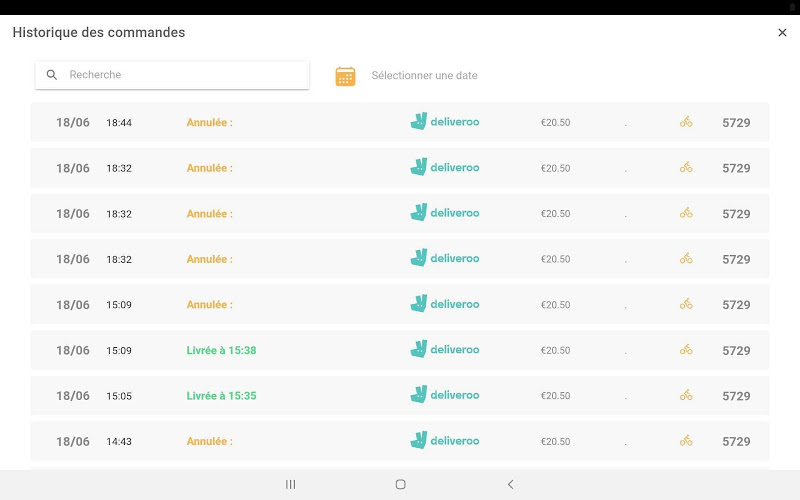Image resolution: width=800 pixels, height=500 pixels.
Task: Select 'Annulée :' status on the 15:09 order
Action: pos(210,305)
